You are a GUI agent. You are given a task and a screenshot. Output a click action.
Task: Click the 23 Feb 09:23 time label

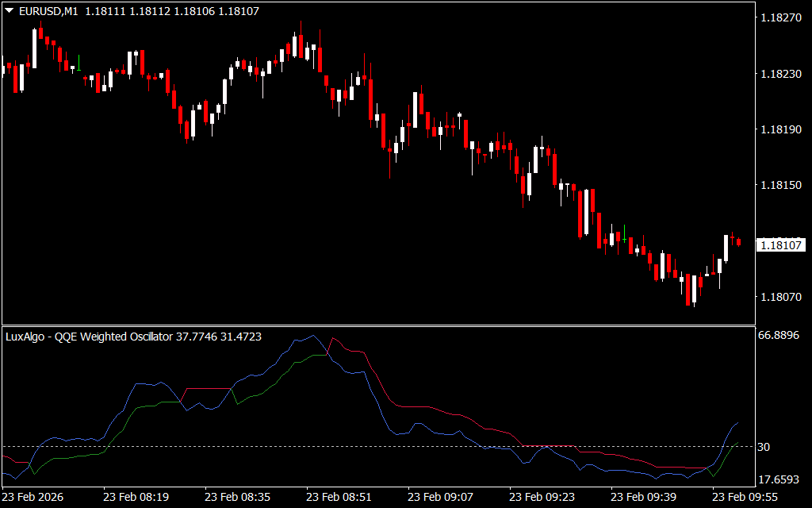tap(543, 497)
